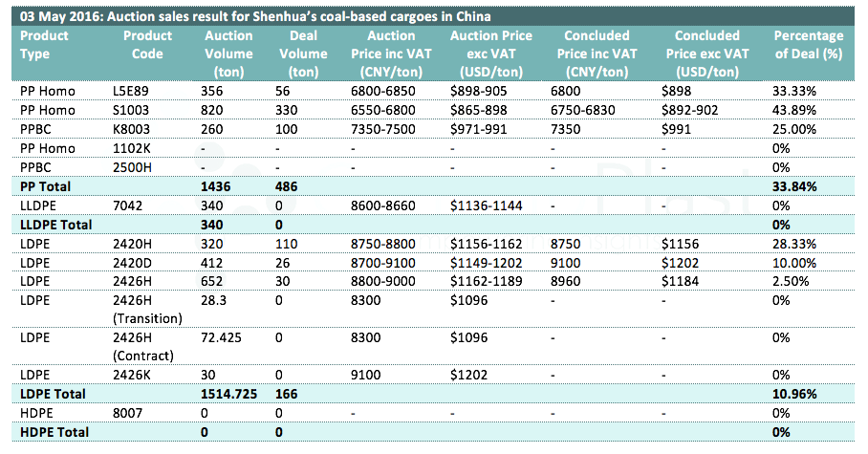
Task: Select auction volume '356'
Action: pyautogui.click(x=212, y=91)
